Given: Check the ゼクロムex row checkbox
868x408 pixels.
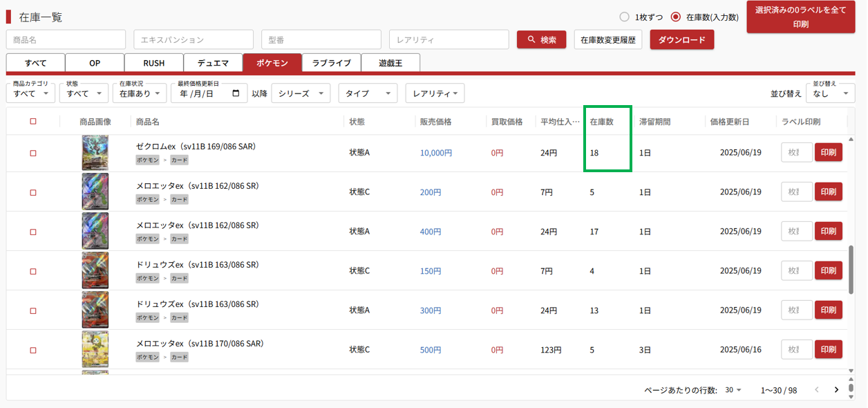Looking at the screenshot, I should tap(33, 153).
